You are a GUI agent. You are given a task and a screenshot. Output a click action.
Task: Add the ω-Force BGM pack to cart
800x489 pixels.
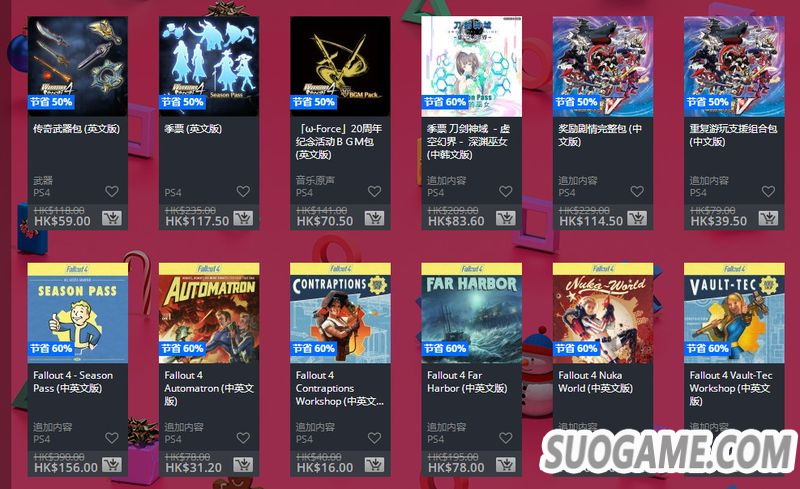tap(374, 218)
